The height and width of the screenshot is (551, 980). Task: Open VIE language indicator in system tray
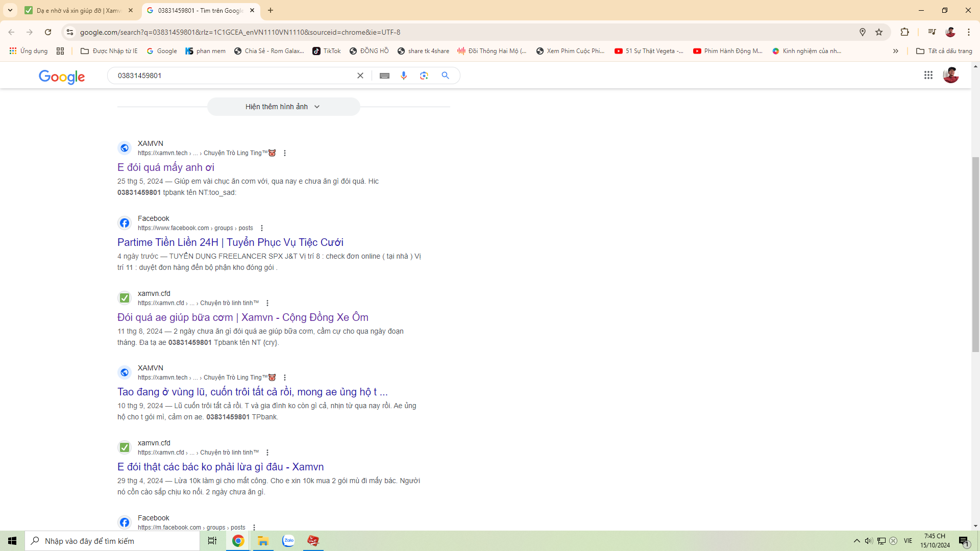(908, 541)
